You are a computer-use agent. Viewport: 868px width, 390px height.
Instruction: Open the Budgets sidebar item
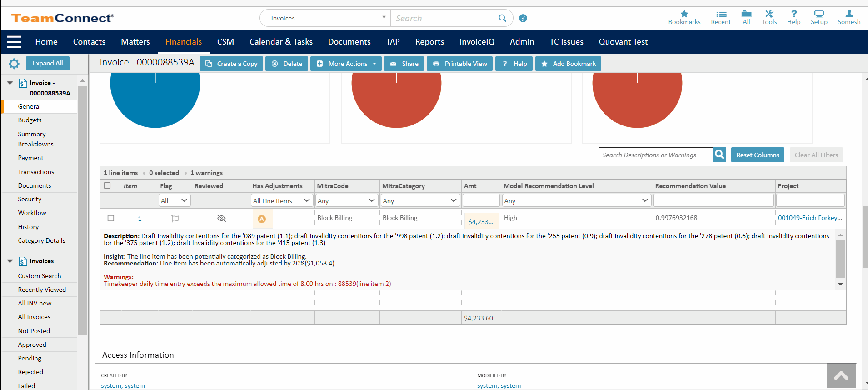[x=30, y=120]
